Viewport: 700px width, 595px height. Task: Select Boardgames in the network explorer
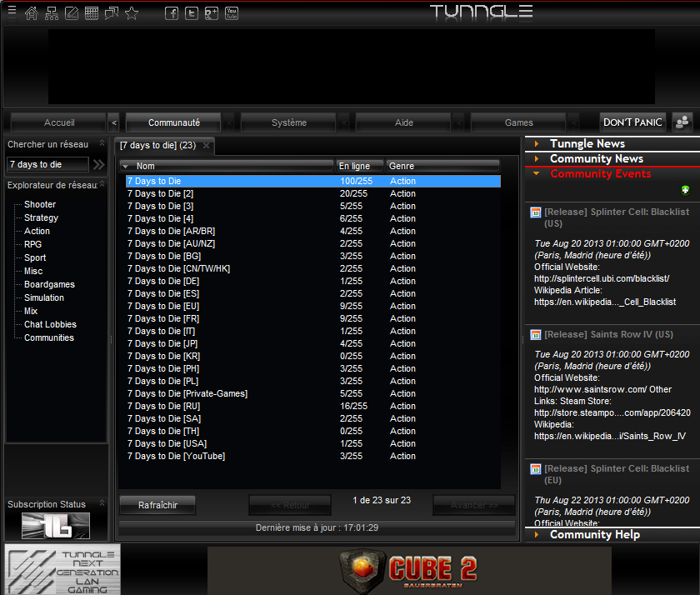tap(49, 285)
